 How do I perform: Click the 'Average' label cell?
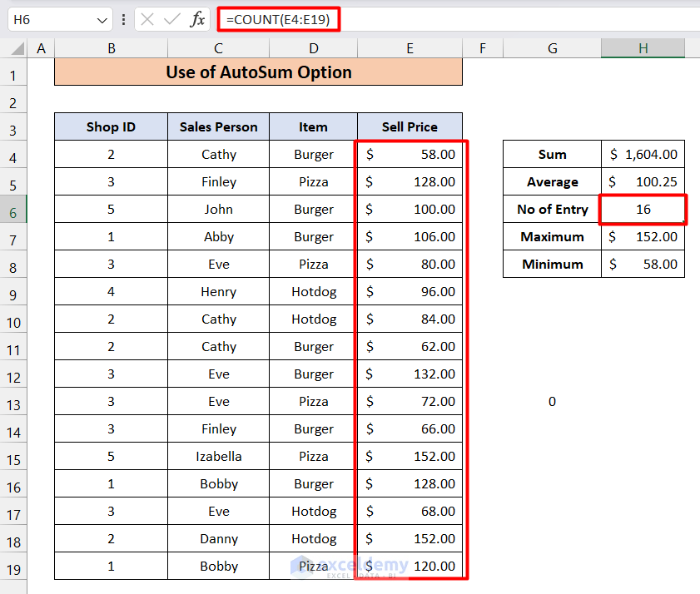tap(552, 181)
